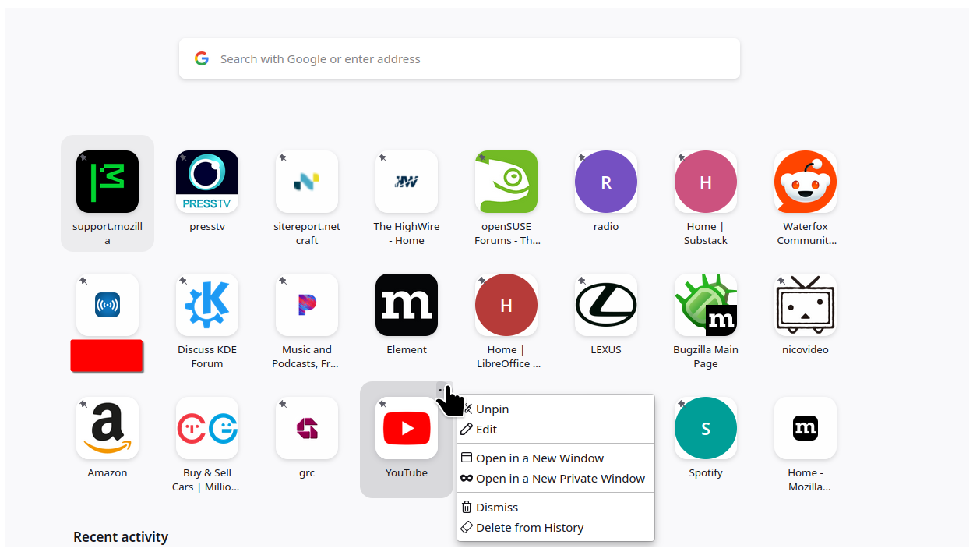Screen dimensions: 980x552
Task: Open the Amazon shortcut tile
Action: tap(108, 428)
